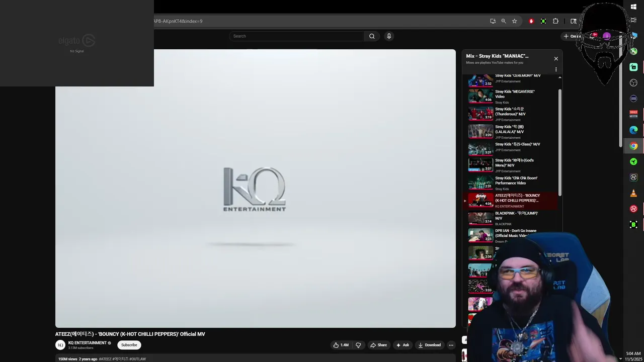Image resolution: width=644 pixels, height=362 pixels.
Task: Click the video player showing KQ Entertainment logo
Action: (x=256, y=189)
